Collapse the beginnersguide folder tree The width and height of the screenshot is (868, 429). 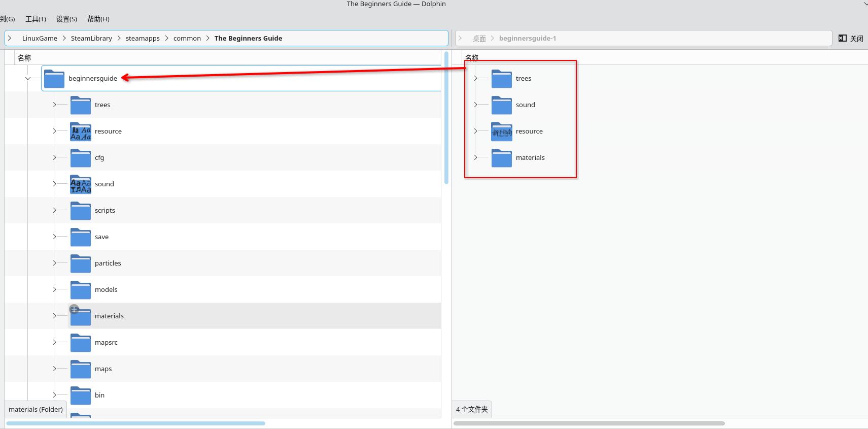pos(28,78)
